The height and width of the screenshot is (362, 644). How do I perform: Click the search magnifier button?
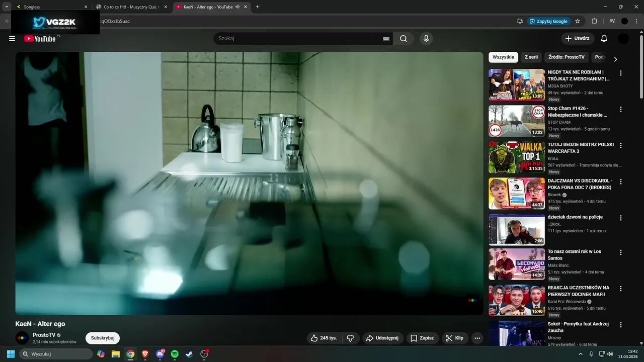click(x=404, y=39)
